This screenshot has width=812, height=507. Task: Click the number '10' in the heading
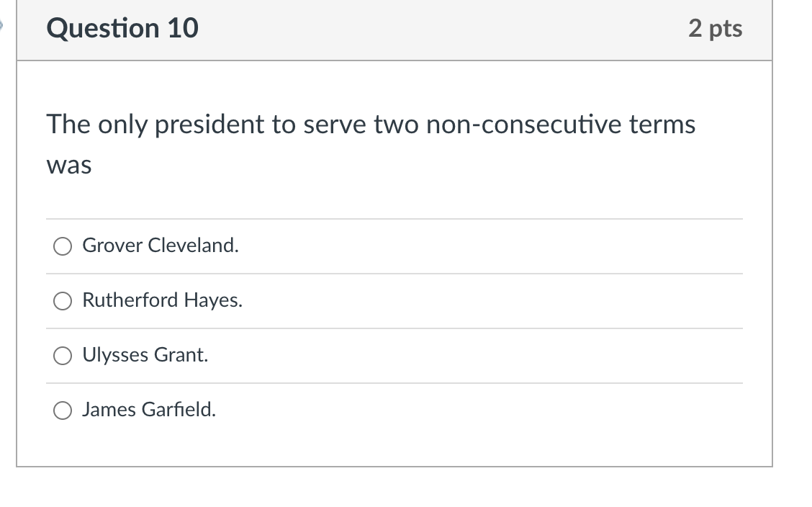click(183, 29)
